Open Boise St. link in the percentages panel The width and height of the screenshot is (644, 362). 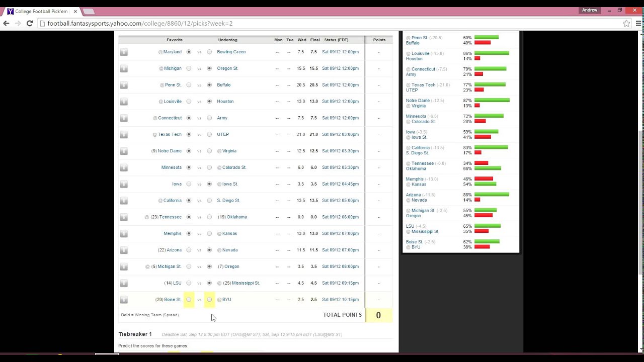(x=415, y=242)
